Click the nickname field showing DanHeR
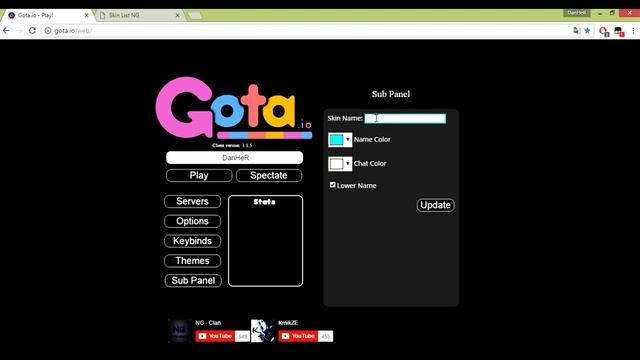Image resolution: width=640 pixels, height=360 pixels. pyautogui.click(x=235, y=158)
